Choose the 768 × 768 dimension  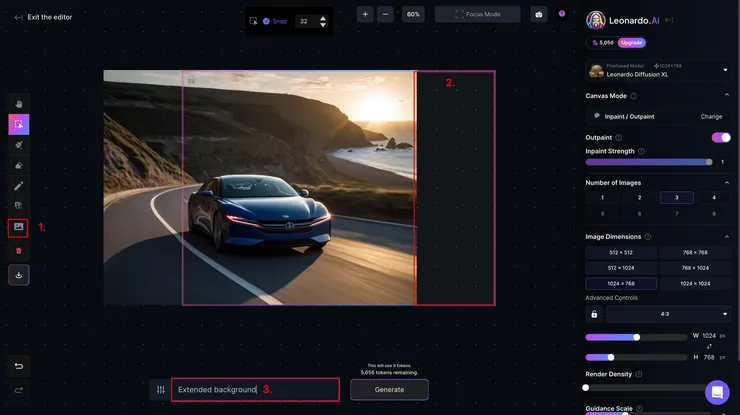[695, 253]
